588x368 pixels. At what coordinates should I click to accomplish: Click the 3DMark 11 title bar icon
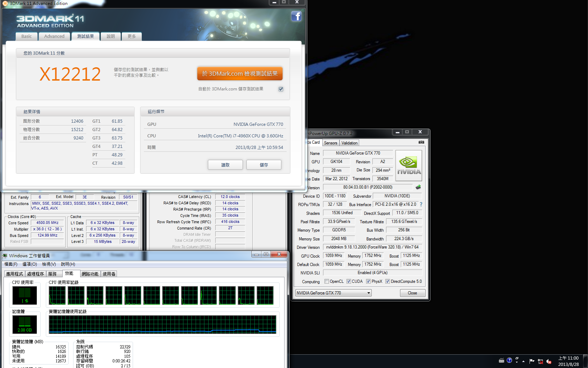5,3
